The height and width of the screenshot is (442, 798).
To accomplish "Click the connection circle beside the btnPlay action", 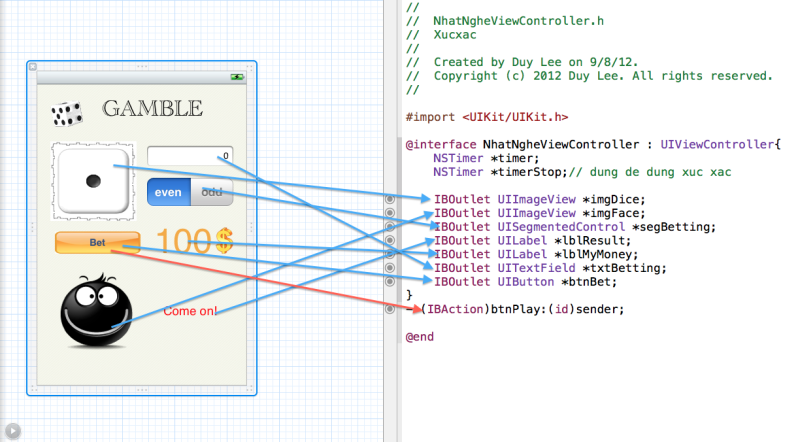I will (x=390, y=309).
